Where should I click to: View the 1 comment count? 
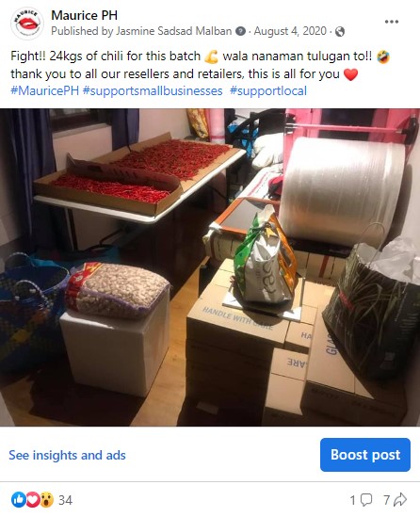[353, 500]
